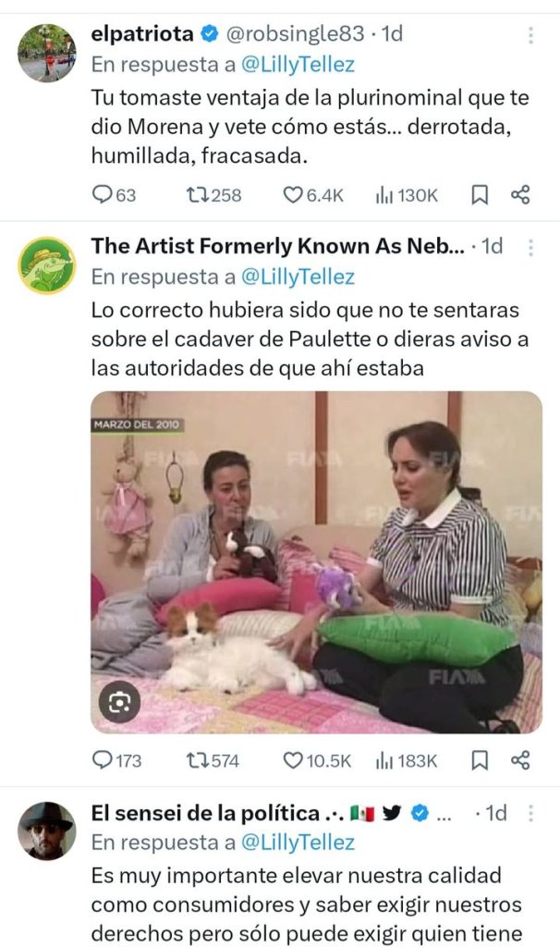
Task: Like the tweet with 10.5K likes
Action: point(293,760)
